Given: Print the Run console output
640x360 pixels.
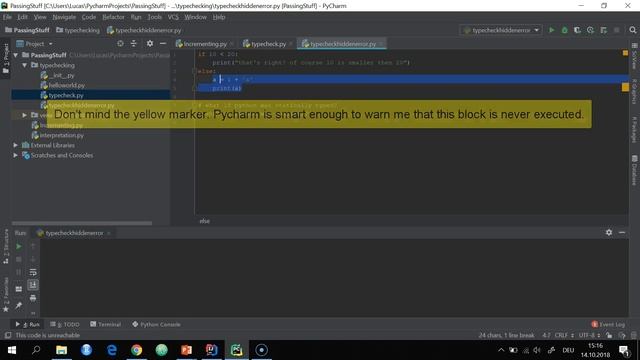Looking at the screenshot, I should click(33, 298).
